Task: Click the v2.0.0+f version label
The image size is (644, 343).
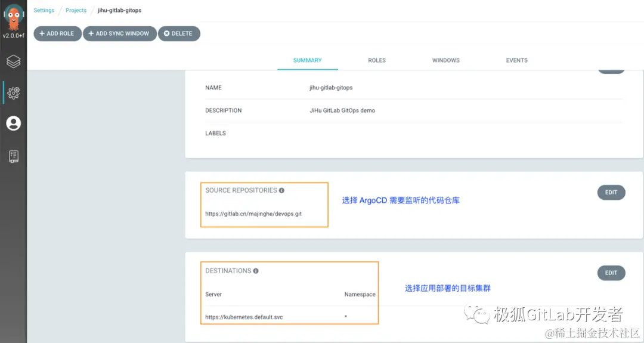Action: (x=14, y=36)
